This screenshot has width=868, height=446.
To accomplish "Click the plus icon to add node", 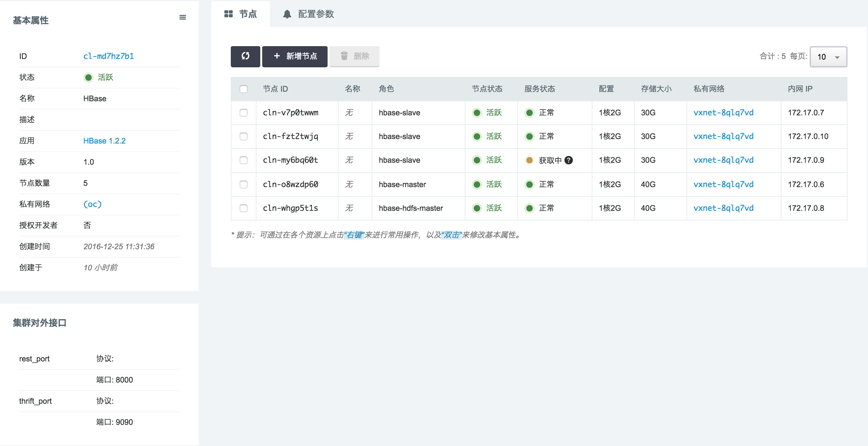I will (277, 56).
